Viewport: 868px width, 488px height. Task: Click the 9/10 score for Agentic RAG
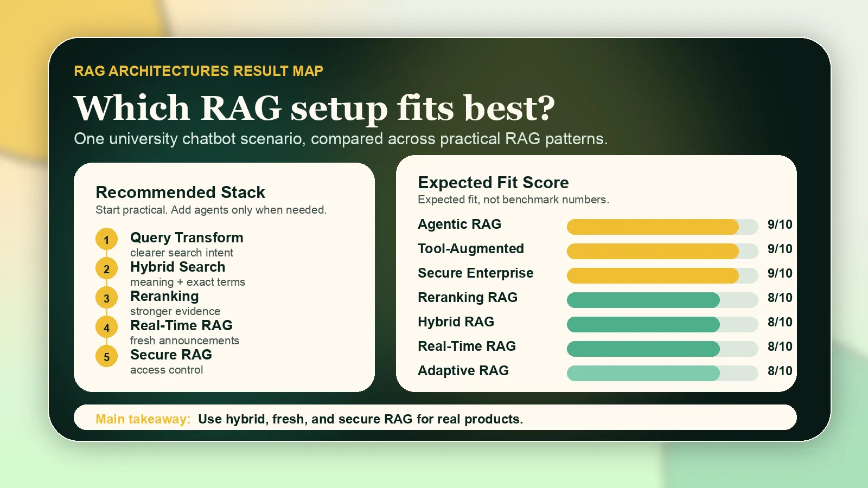pos(780,224)
